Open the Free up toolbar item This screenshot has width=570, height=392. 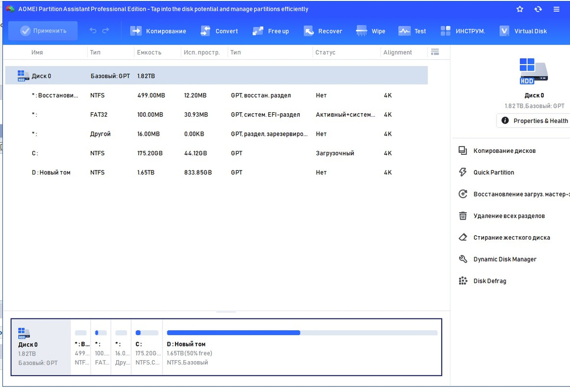point(271,31)
